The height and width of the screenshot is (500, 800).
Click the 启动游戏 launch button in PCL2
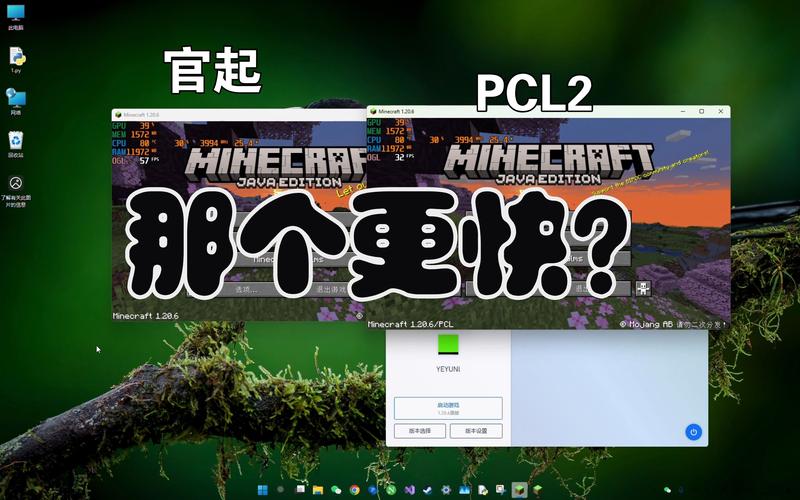[448, 408]
